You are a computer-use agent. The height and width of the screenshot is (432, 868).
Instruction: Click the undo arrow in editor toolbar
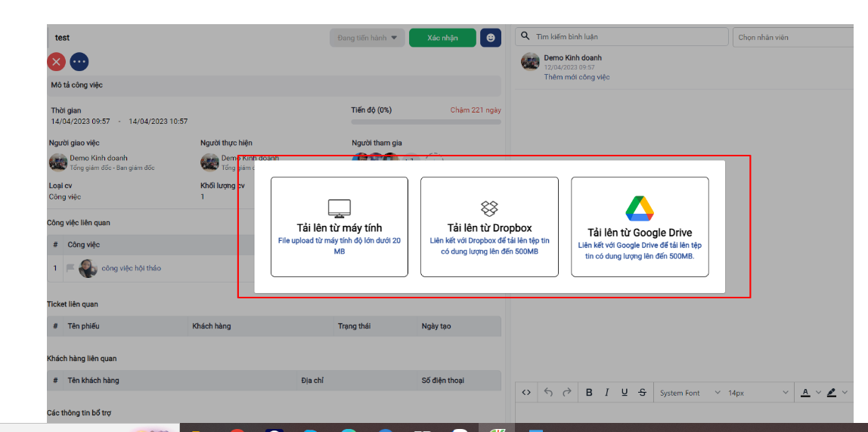548,393
